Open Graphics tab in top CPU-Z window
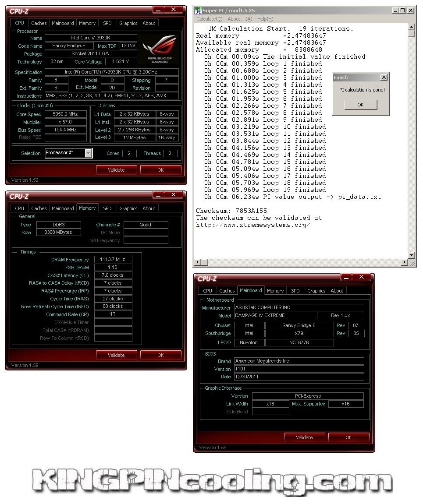 pos(128,23)
